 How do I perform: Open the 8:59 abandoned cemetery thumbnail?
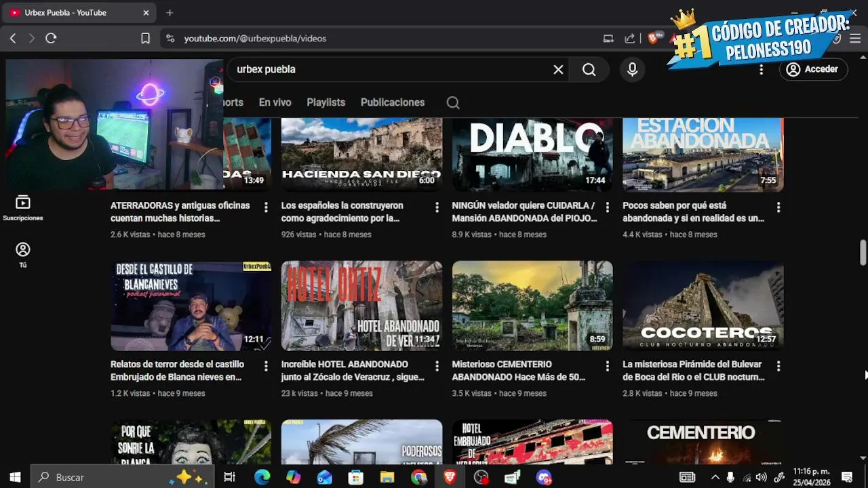pyautogui.click(x=532, y=306)
